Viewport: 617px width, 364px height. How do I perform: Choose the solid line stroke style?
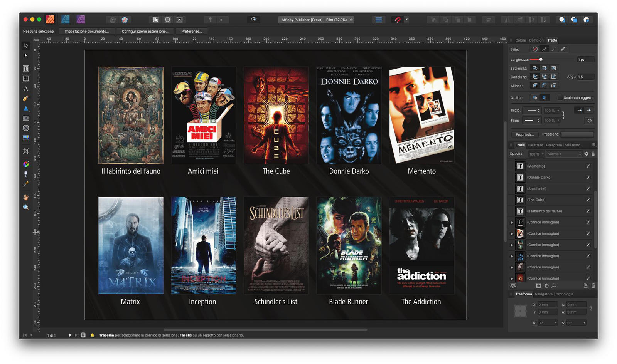[x=544, y=49]
